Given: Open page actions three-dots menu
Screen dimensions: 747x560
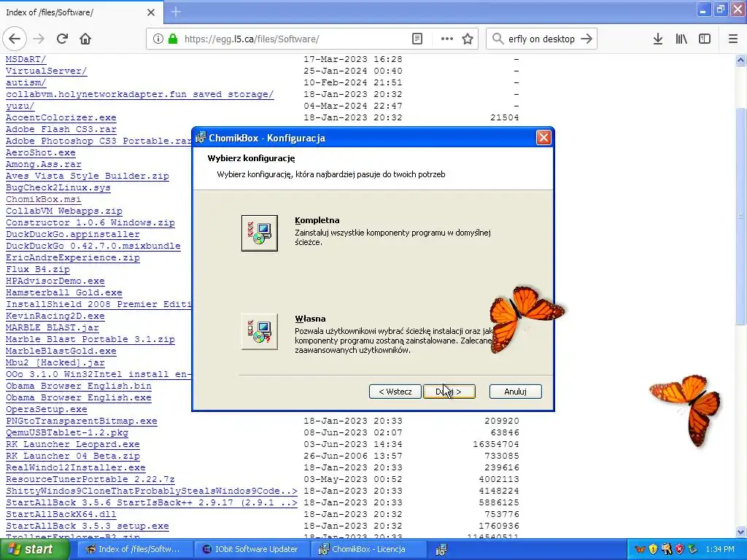Looking at the screenshot, I should point(447,39).
